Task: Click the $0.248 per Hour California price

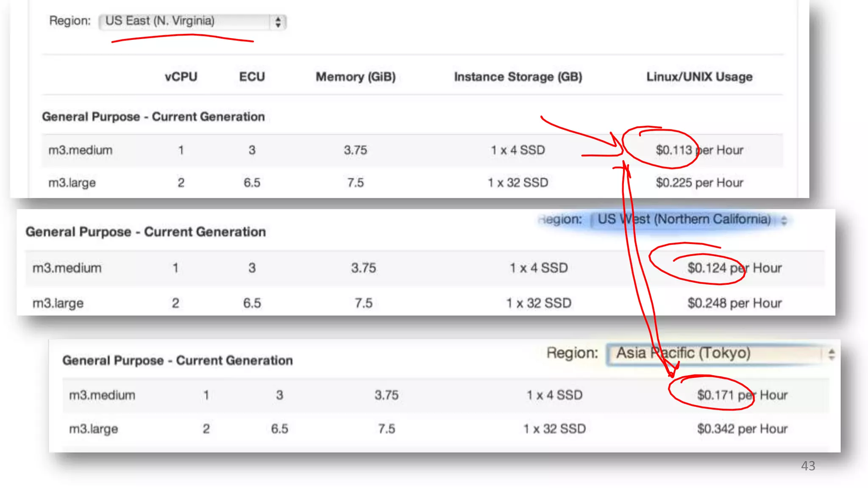Action: [734, 303]
